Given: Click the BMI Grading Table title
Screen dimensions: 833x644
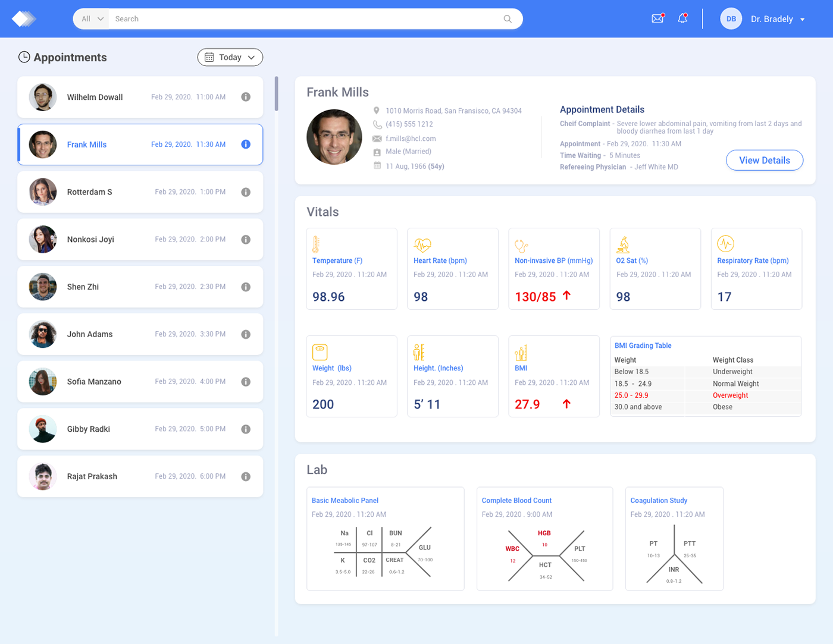Looking at the screenshot, I should 643,345.
